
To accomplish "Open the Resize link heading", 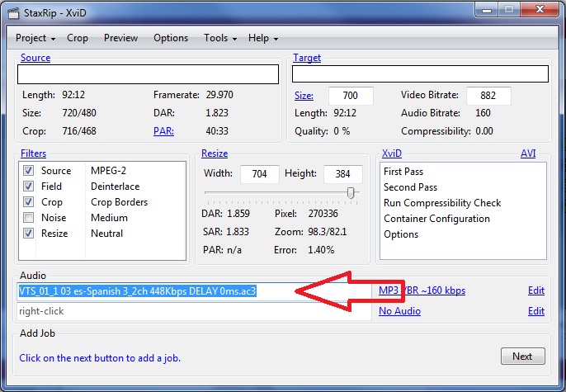I will (215, 153).
